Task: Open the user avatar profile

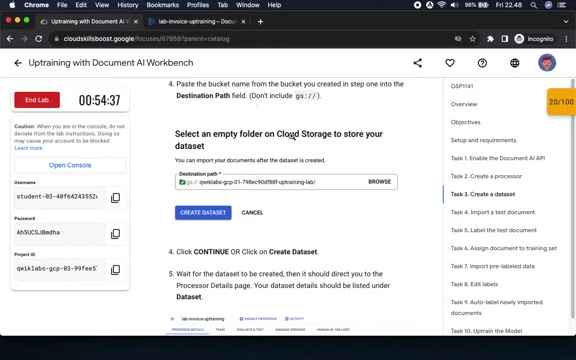Action: pyautogui.click(x=547, y=63)
